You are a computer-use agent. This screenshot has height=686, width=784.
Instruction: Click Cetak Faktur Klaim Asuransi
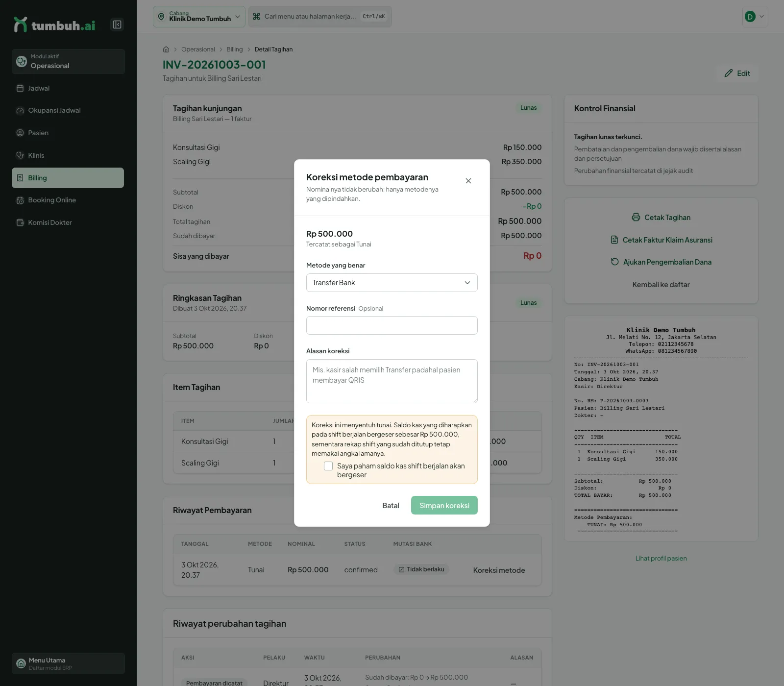click(x=661, y=240)
